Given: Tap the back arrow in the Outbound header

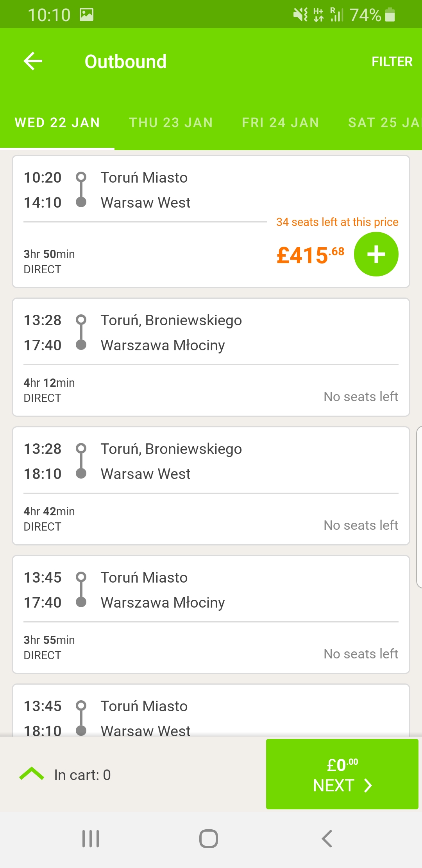Looking at the screenshot, I should tap(33, 61).
